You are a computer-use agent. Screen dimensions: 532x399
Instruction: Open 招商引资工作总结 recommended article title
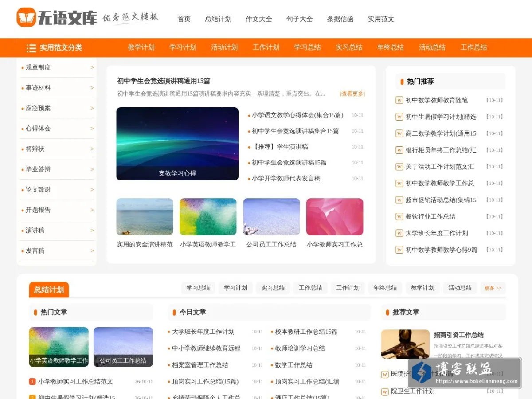point(458,335)
